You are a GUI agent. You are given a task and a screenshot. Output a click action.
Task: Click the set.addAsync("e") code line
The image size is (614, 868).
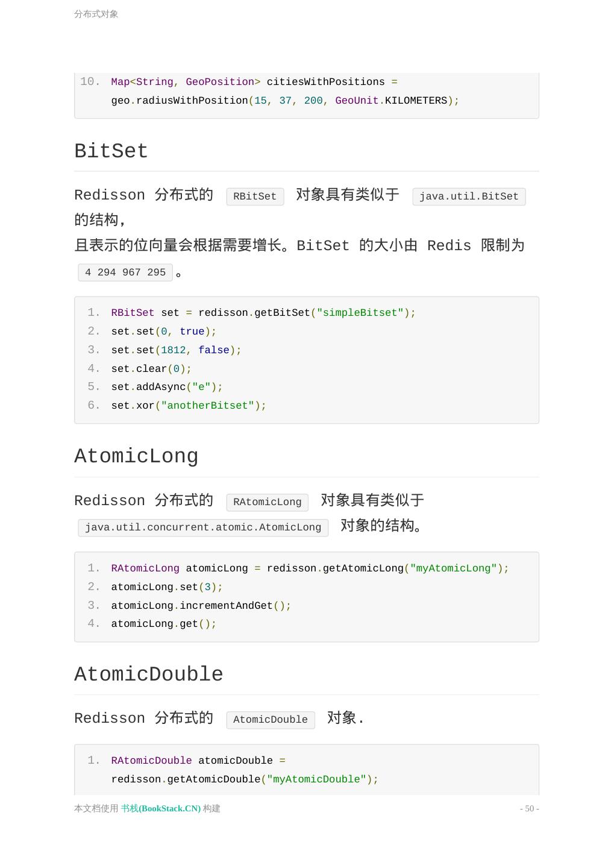[167, 387]
